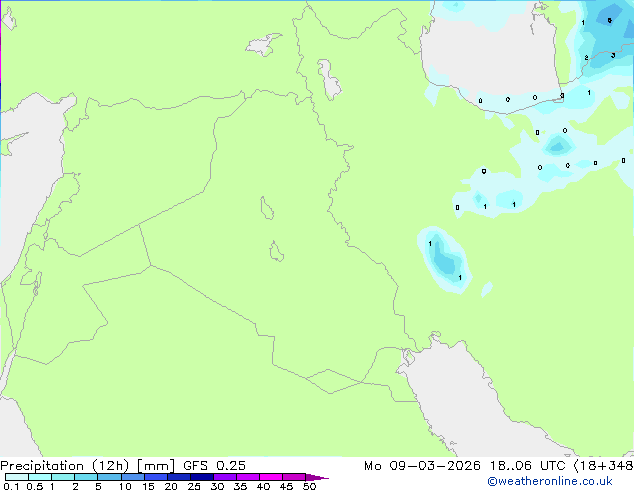Choose the 20–25 mm dark blue legend swatch
The height and width of the screenshot is (490, 634).
(x=179, y=477)
